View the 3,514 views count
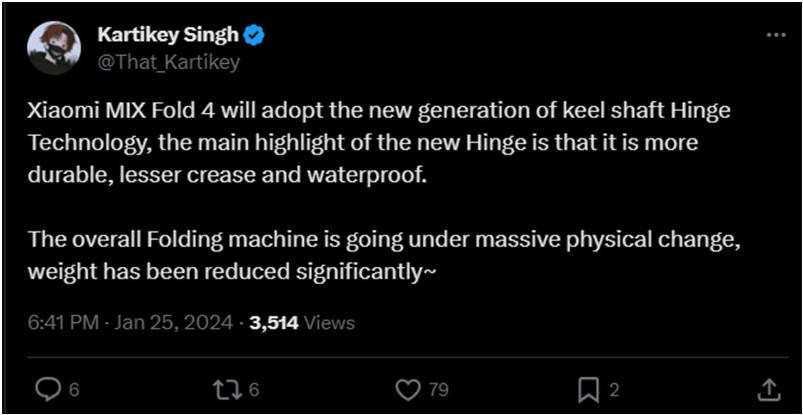 point(275,323)
